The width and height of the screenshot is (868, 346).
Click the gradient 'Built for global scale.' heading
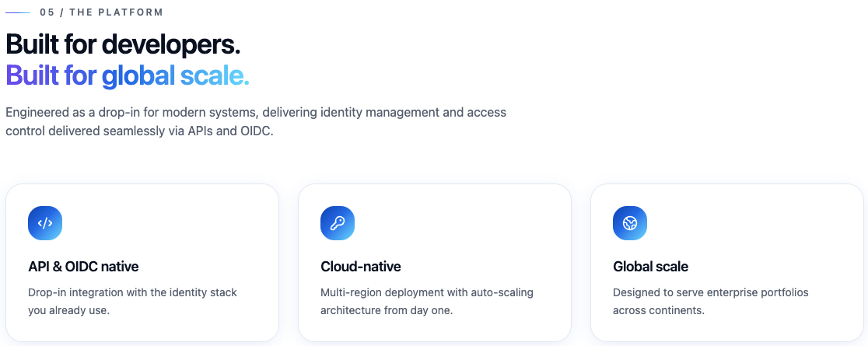[x=127, y=75]
